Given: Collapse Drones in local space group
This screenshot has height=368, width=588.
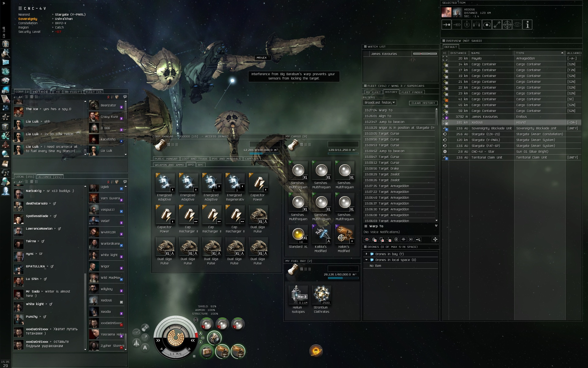Looking at the screenshot, I should 366,260.
